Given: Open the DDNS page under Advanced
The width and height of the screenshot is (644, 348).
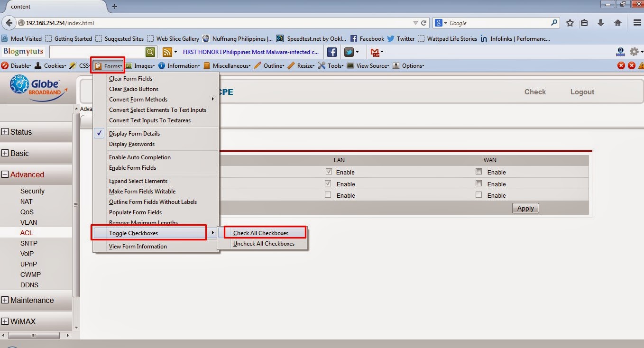Looking at the screenshot, I should click(x=29, y=285).
